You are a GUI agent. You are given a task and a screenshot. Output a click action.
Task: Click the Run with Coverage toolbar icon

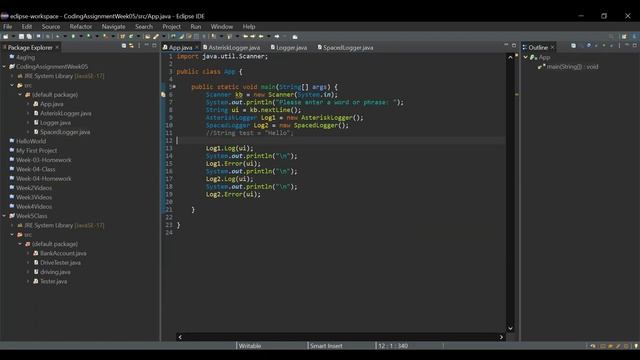click(x=89, y=36)
